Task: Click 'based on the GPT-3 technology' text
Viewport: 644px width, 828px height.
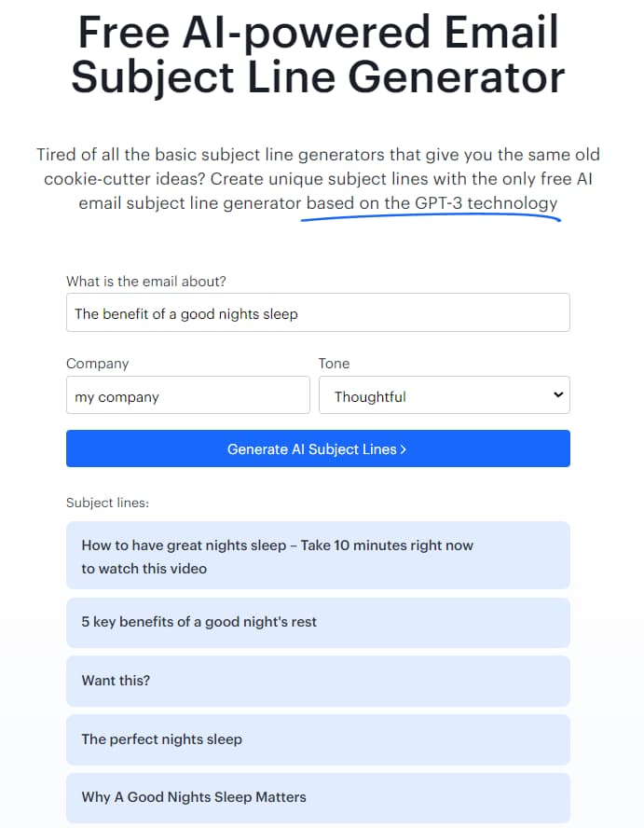Action: (x=432, y=202)
